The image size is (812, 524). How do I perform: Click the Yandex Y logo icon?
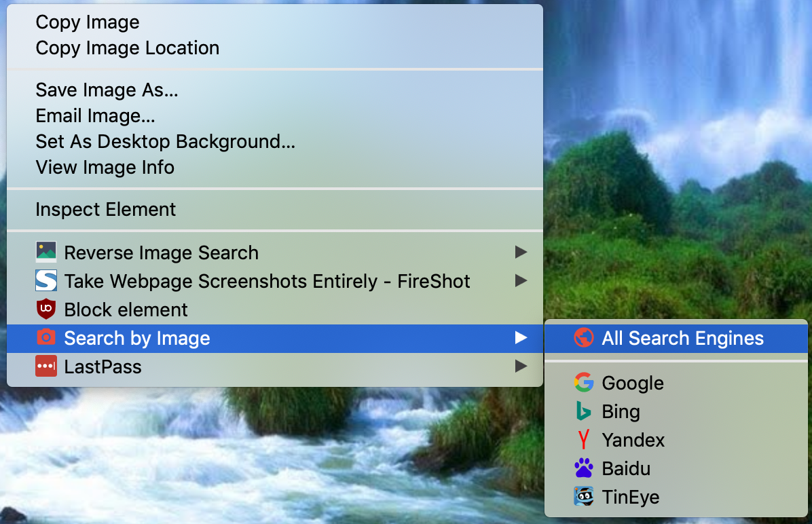pos(583,440)
